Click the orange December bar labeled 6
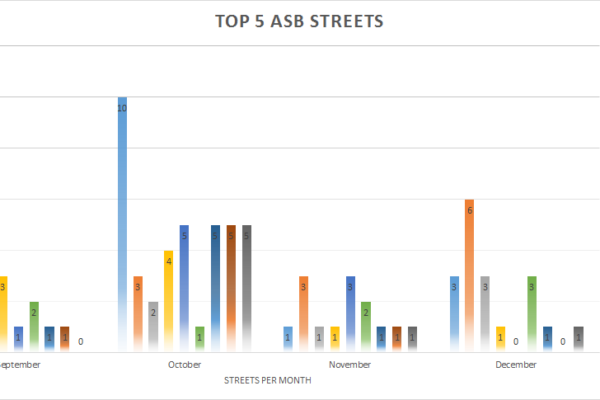The width and height of the screenshot is (600, 400). point(469,275)
